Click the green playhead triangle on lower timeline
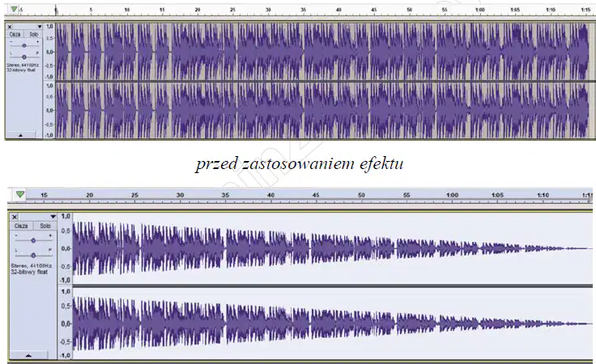This screenshot has height=364, width=596. tap(20, 194)
